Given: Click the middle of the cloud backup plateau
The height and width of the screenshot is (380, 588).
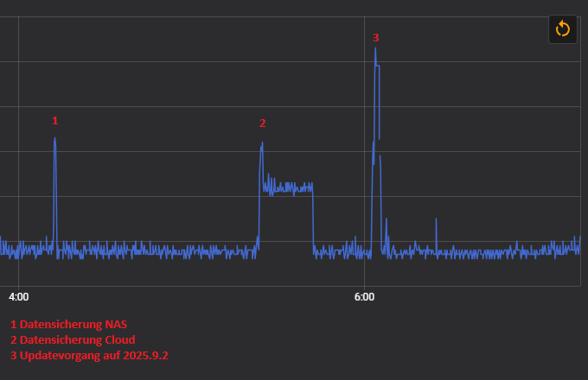Looking at the screenshot, I should coord(288,187).
